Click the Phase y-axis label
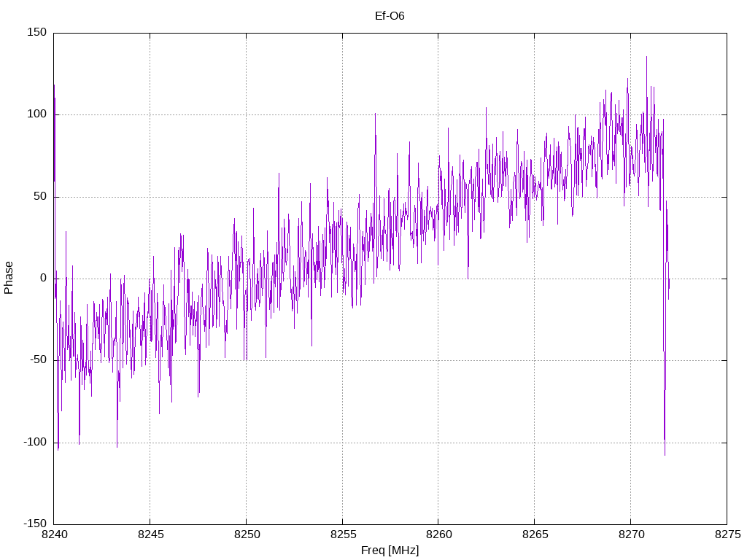The width and height of the screenshot is (747, 560). click(9, 278)
